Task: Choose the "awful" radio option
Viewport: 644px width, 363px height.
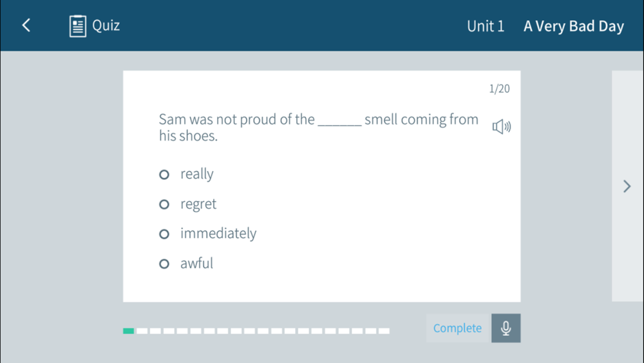Action: point(164,264)
